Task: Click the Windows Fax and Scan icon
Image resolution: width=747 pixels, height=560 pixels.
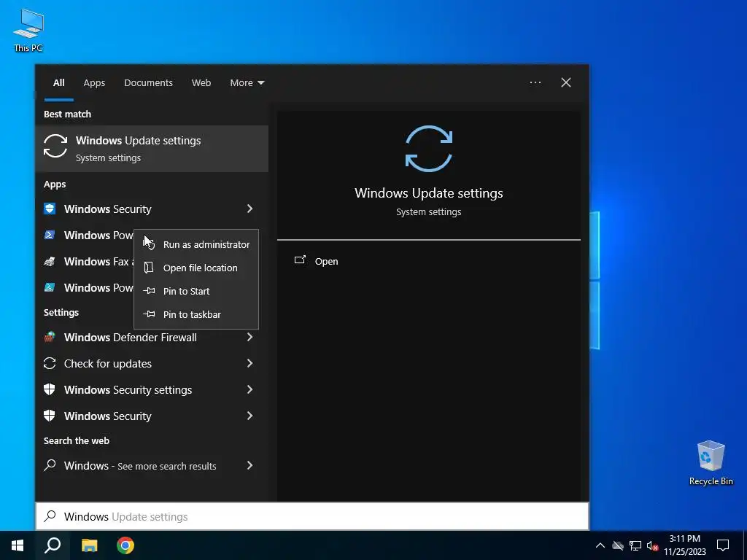Action: point(50,262)
